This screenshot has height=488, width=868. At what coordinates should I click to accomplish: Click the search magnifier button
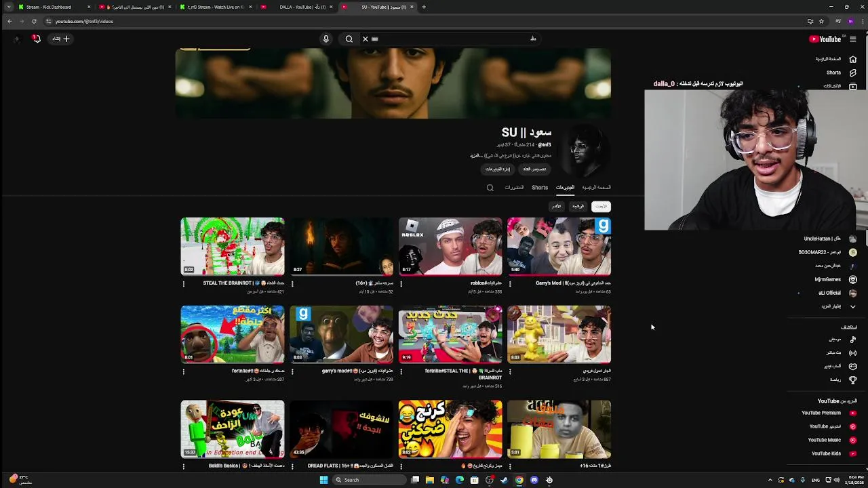[349, 39]
